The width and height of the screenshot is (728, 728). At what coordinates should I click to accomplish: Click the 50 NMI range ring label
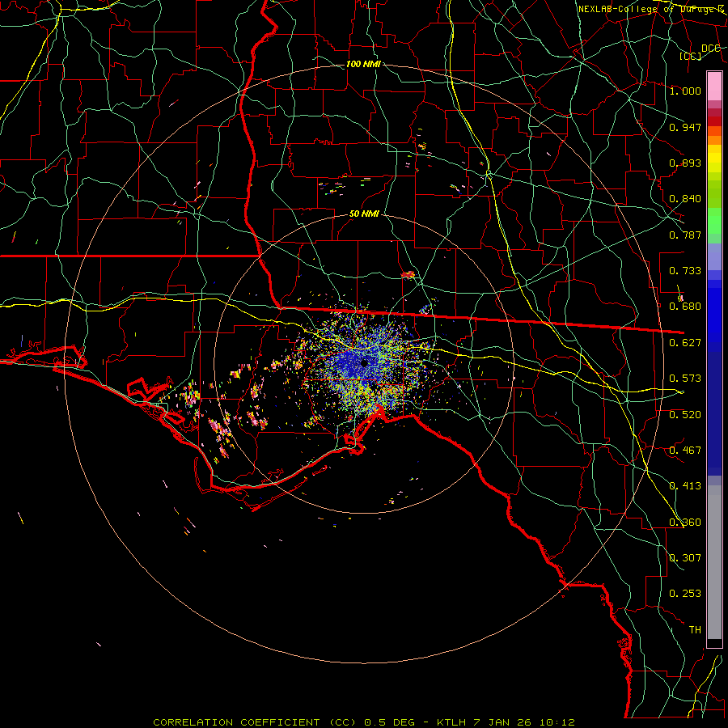click(x=364, y=214)
